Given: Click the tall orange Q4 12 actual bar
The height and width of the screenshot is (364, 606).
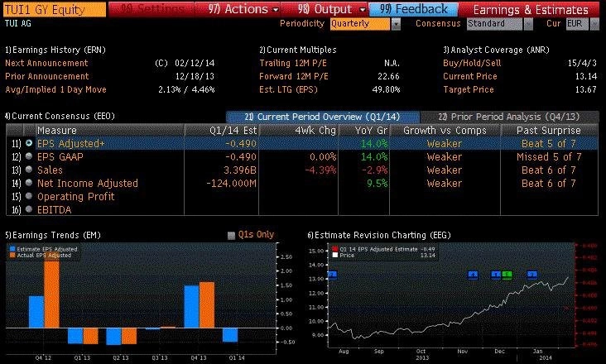Looking at the screenshot, I should [x=52, y=295].
